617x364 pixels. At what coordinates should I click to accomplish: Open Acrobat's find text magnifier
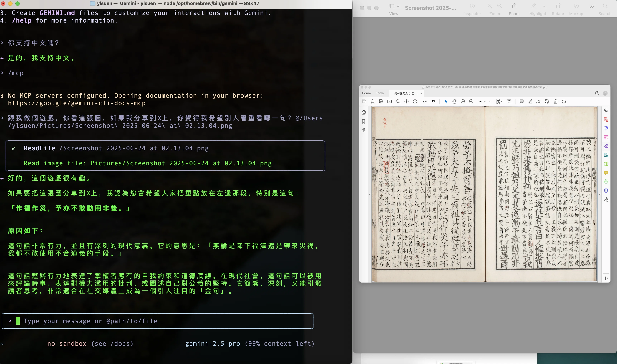point(398,101)
